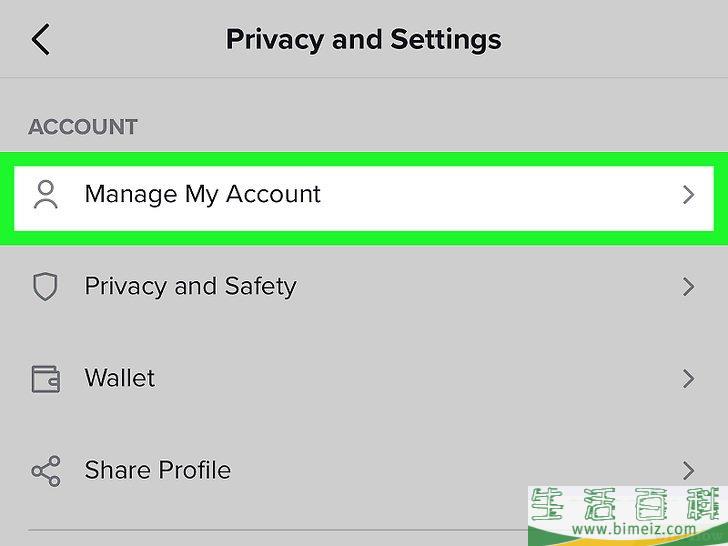Tap the share icon beside Share Profile
728x546 pixels.
point(46,471)
